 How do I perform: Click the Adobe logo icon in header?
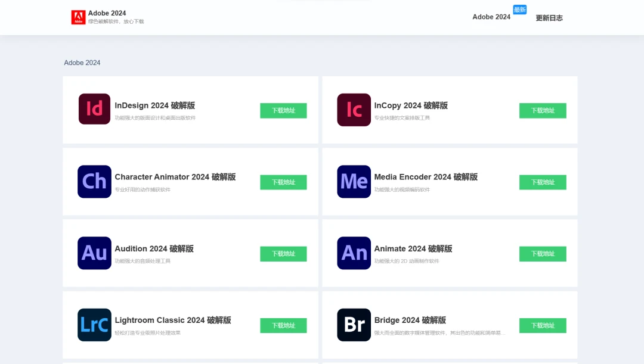(x=78, y=17)
